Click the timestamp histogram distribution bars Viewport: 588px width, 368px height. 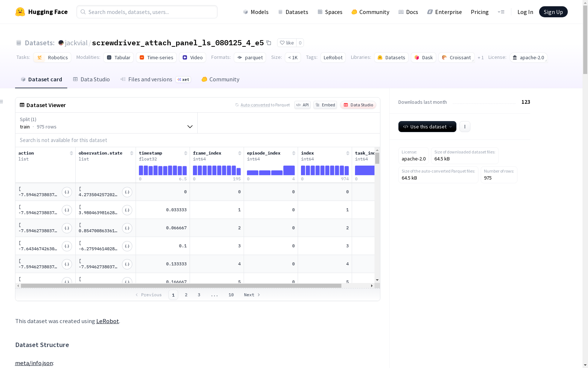[163, 170]
